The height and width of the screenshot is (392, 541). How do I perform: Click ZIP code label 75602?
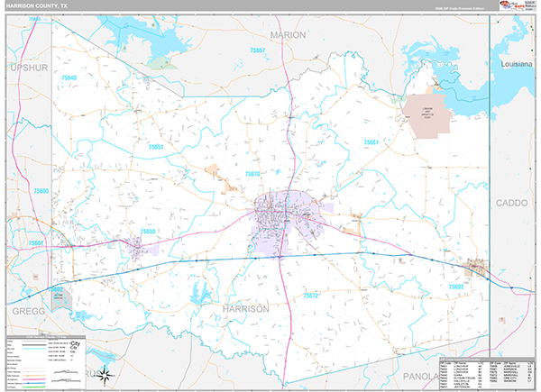pos(56,289)
